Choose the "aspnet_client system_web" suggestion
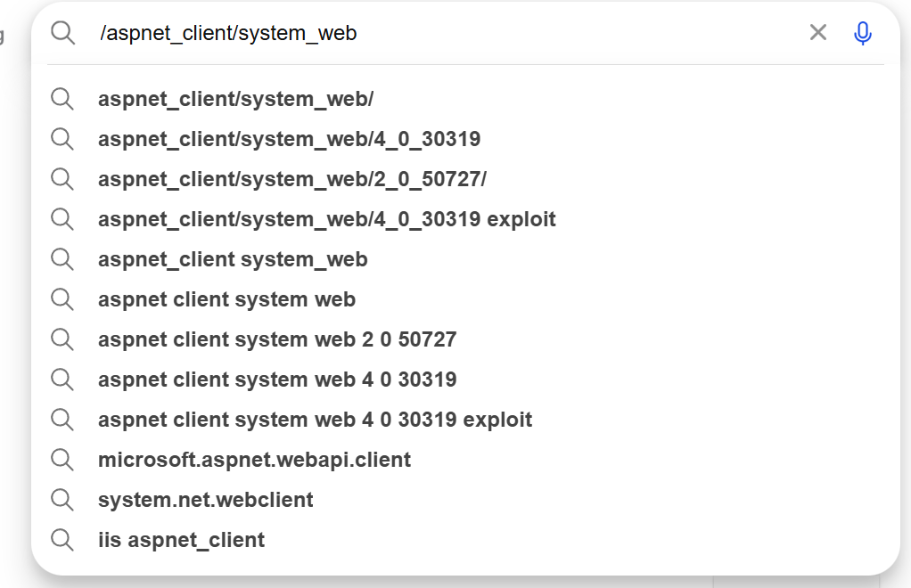The width and height of the screenshot is (911, 588). 233,259
